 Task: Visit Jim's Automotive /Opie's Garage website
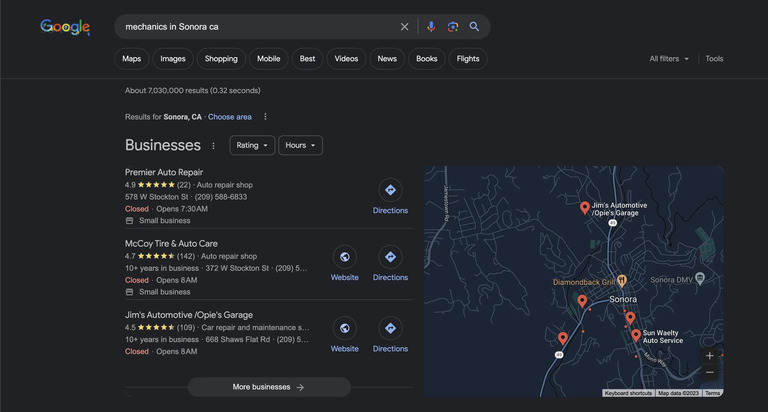(x=344, y=336)
